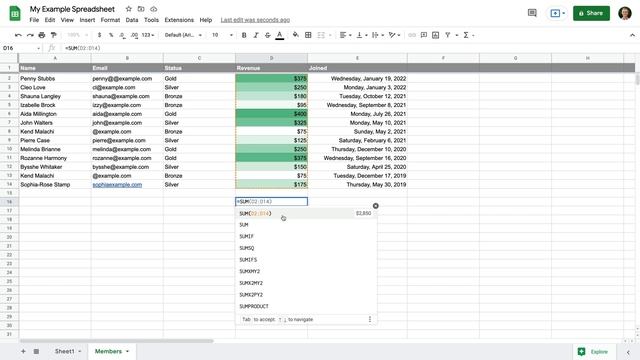Image resolution: width=640 pixels, height=360 pixels.
Task: Open the font size dropdown
Action: coord(222,35)
